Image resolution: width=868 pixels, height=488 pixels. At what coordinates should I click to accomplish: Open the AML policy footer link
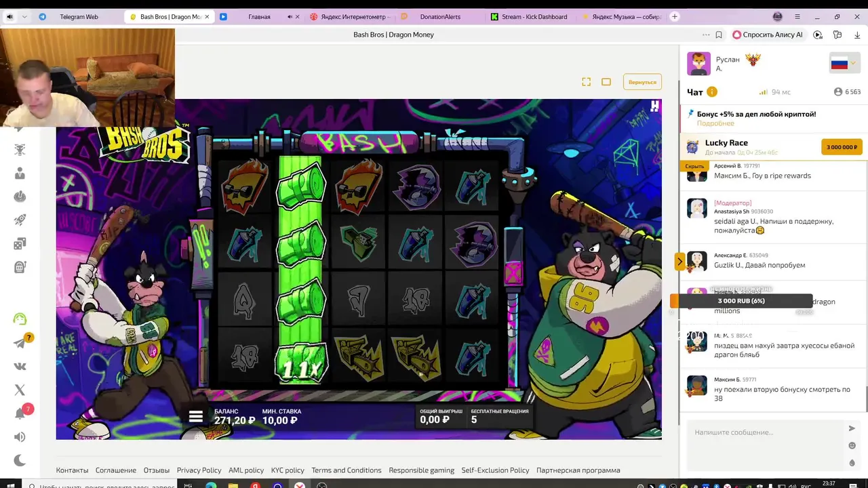pos(246,470)
